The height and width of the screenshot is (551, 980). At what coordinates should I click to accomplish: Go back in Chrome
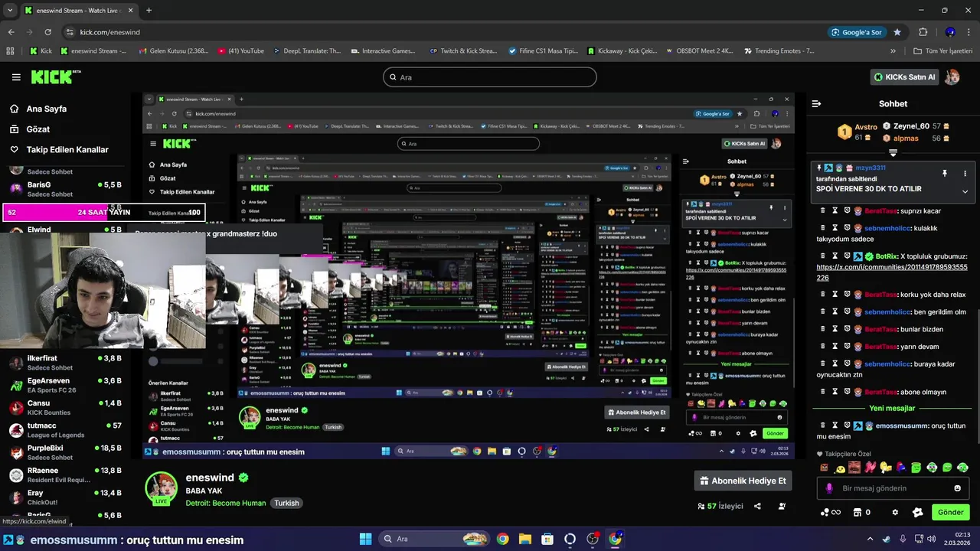click(11, 32)
